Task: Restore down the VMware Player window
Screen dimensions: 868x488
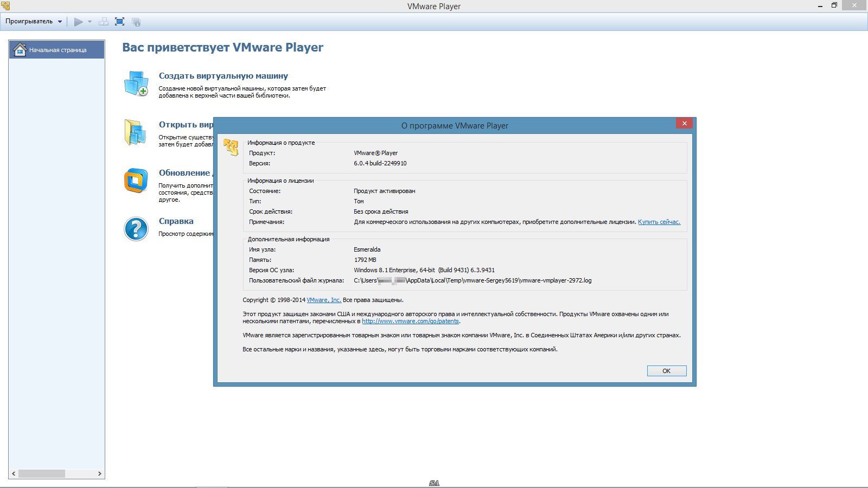Action: pyautogui.click(x=834, y=5)
